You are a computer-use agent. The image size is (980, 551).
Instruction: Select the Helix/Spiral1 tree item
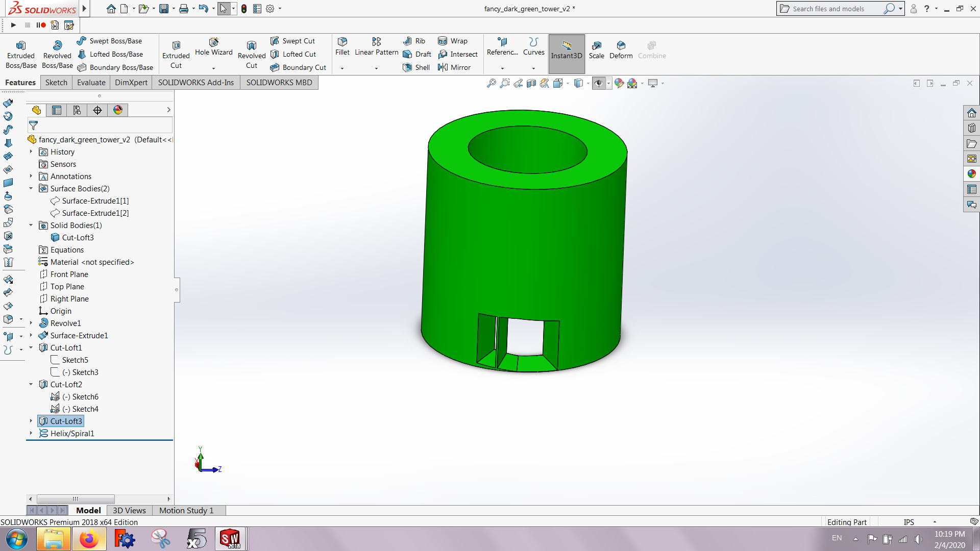tap(72, 433)
